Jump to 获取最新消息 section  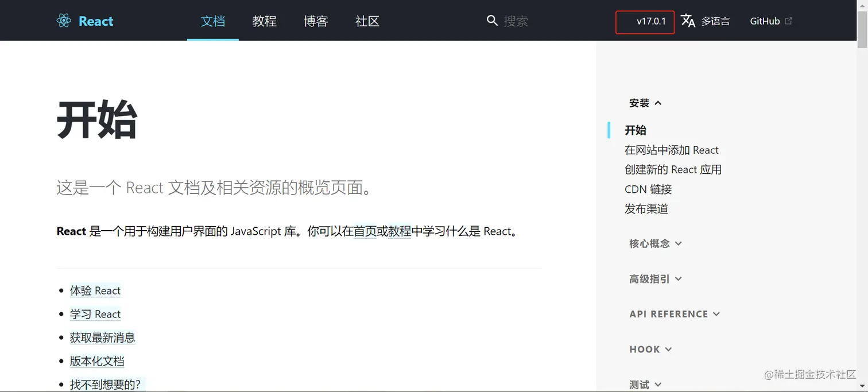[103, 338]
